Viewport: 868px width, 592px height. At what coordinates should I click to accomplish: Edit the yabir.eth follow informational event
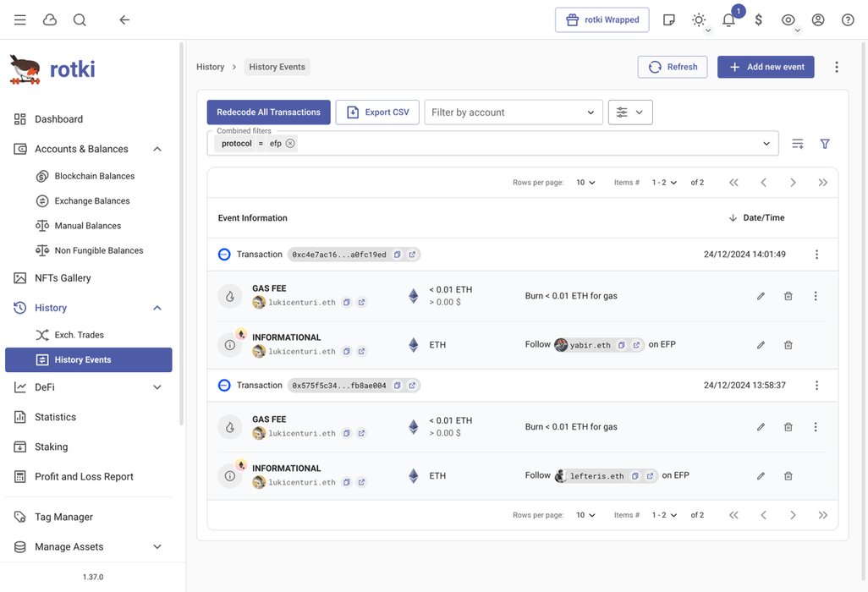pyautogui.click(x=761, y=345)
